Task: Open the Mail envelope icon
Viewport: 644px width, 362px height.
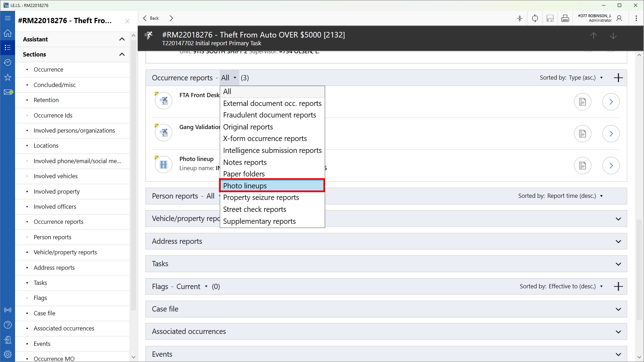Action: pyautogui.click(x=8, y=92)
